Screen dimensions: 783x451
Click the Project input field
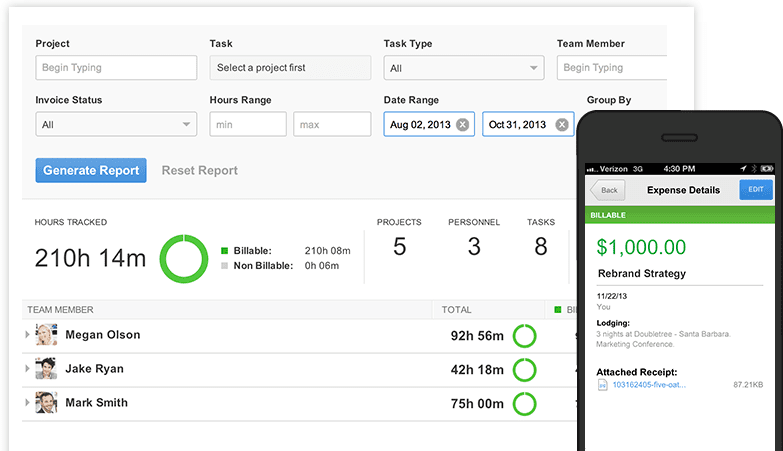[116, 68]
